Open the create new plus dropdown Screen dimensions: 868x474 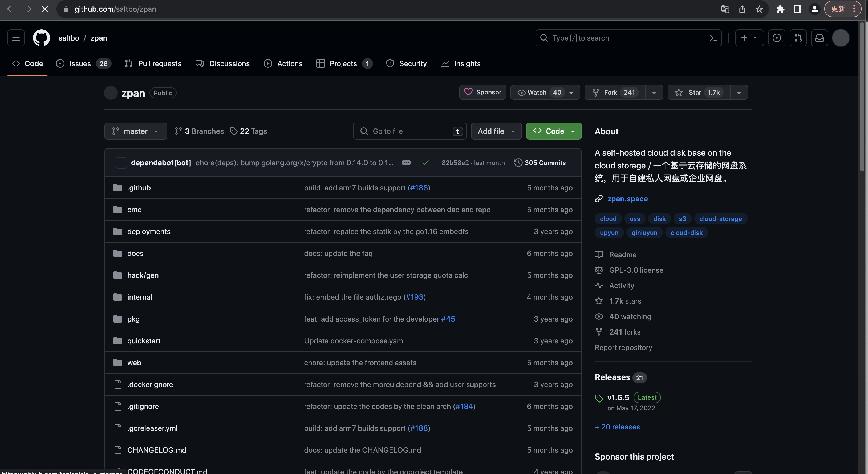[x=749, y=38]
